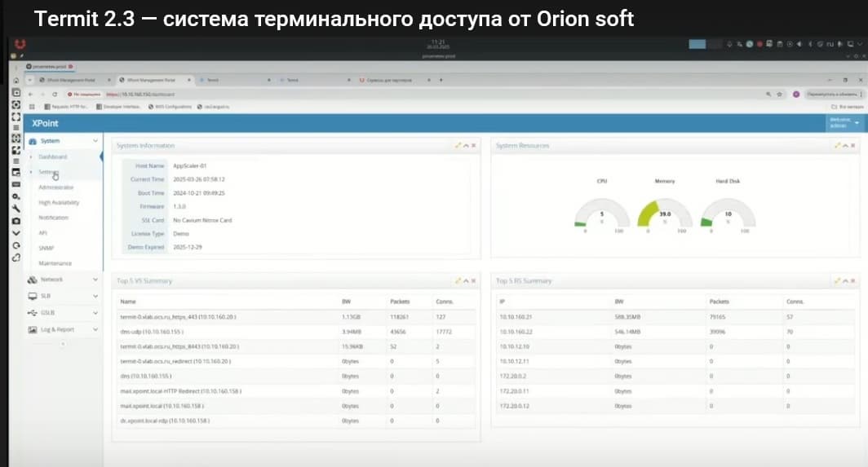Screen dimensions: 868x467
Task: Take a screenshot with the camera icon
Action: (x=16, y=221)
